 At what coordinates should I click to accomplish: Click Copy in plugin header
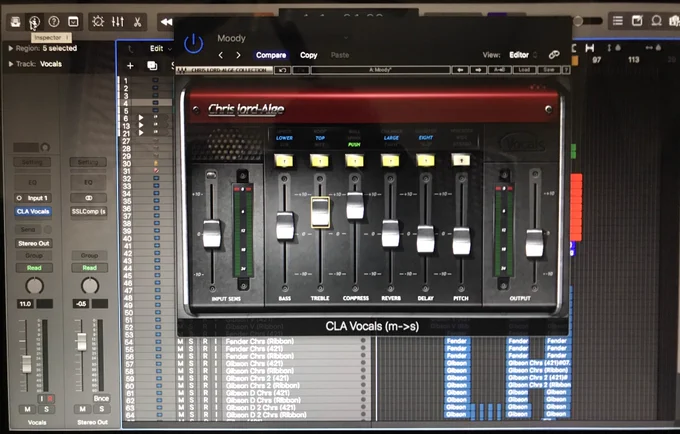point(309,55)
